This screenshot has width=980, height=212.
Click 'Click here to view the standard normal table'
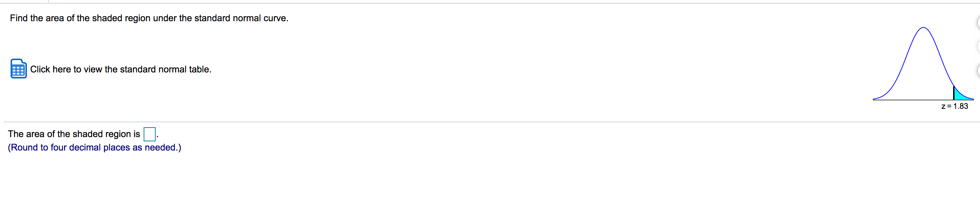click(121, 70)
